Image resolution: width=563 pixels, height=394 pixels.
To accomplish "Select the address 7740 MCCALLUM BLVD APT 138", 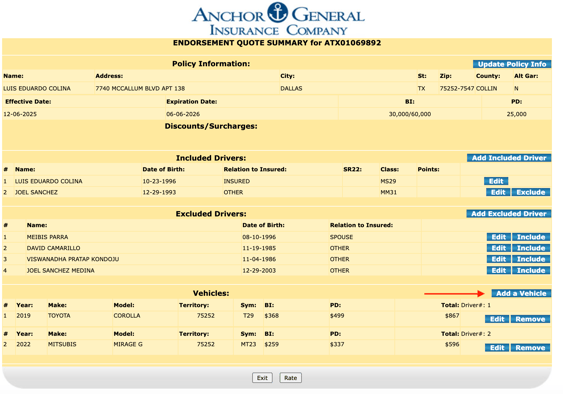I will click(x=140, y=88).
